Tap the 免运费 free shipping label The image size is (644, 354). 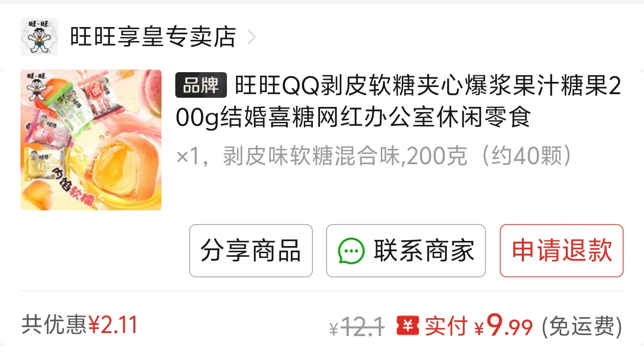coord(582,325)
